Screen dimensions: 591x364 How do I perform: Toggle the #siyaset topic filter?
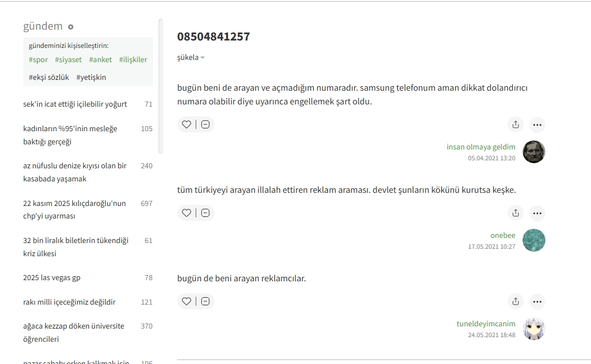68,59
